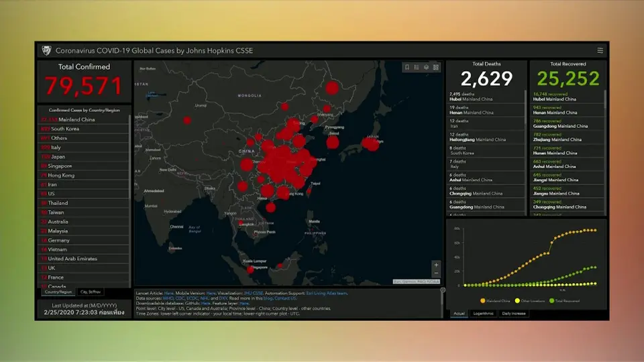Open the map layers icon
The height and width of the screenshot is (362, 644).
[427, 67]
